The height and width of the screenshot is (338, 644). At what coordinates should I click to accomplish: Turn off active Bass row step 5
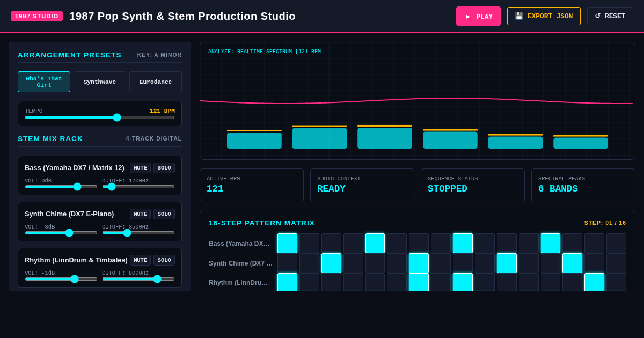(x=375, y=243)
